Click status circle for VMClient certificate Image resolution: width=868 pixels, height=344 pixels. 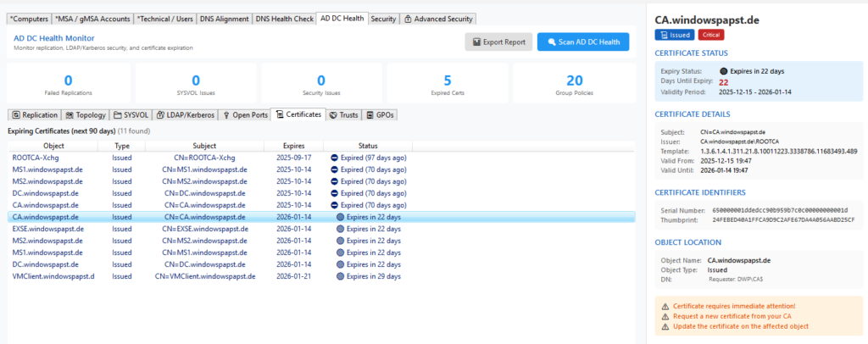(341, 276)
